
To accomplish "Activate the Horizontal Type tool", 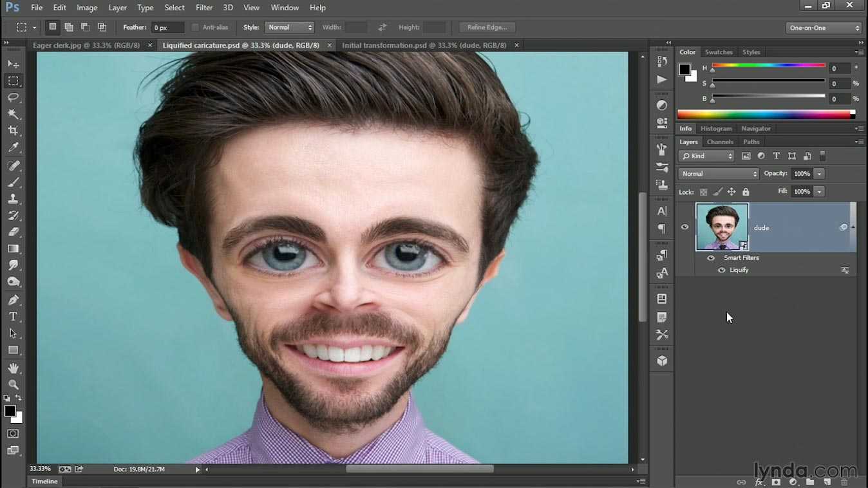I will click(x=14, y=317).
